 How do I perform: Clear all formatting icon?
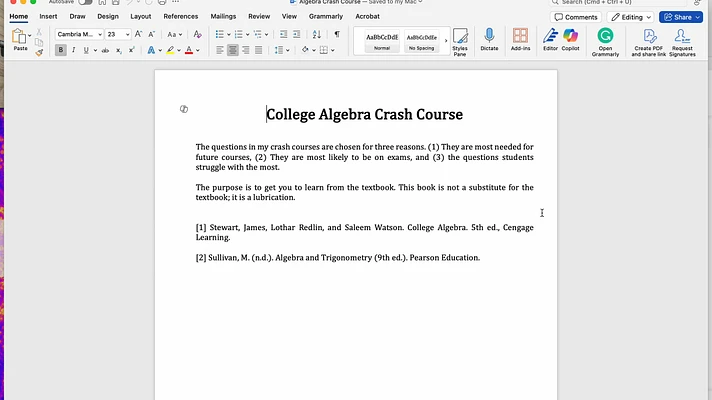197,35
